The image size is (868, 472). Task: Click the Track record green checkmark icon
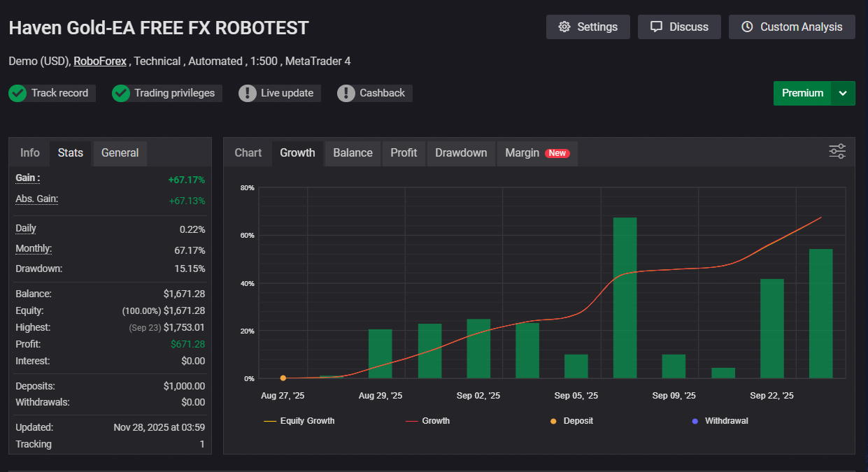pos(17,93)
